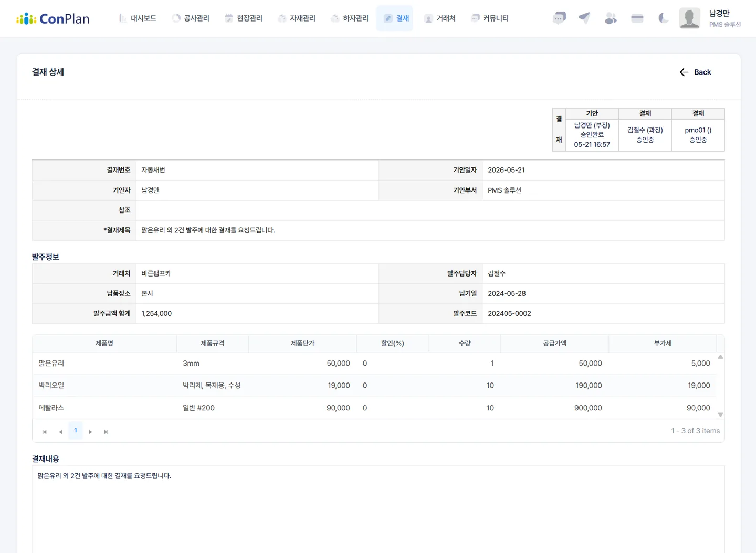The width and height of the screenshot is (756, 553).
Task: Select page 1 in the pager
Action: tap(76, 431)
